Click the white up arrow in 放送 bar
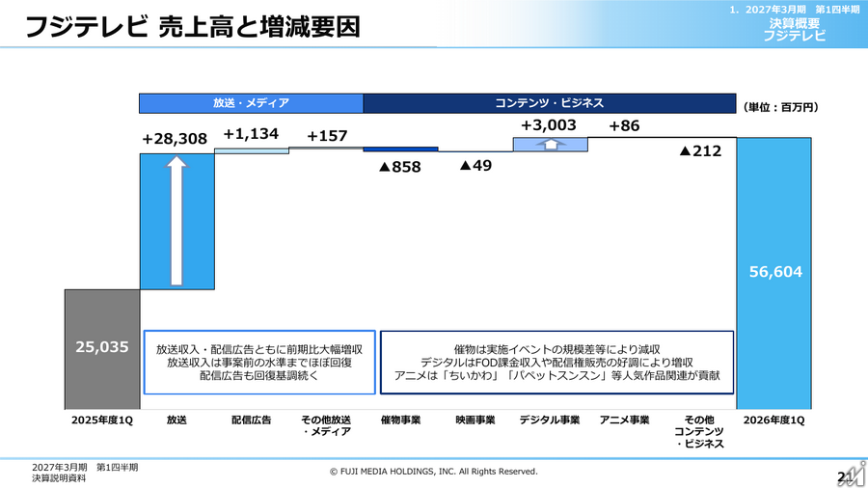Image resolution: width=868 pixels, height=488 pixels. coord(176,220)
